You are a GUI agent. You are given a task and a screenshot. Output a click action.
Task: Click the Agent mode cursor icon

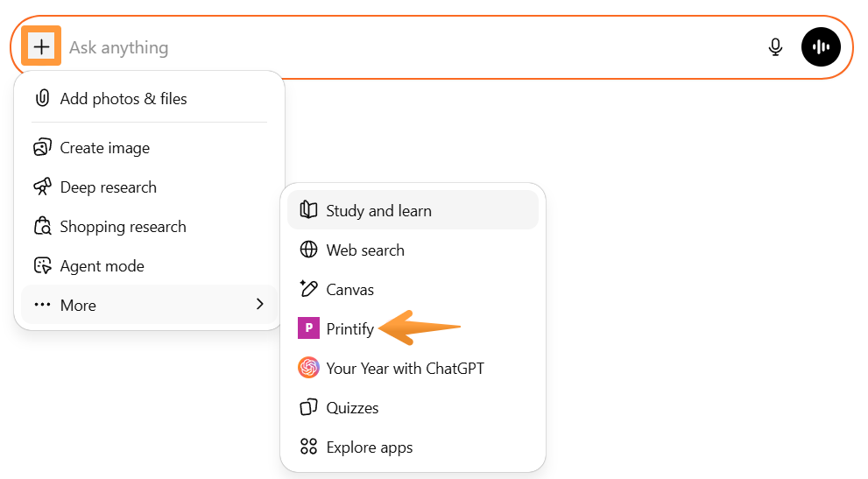point(43,265)
